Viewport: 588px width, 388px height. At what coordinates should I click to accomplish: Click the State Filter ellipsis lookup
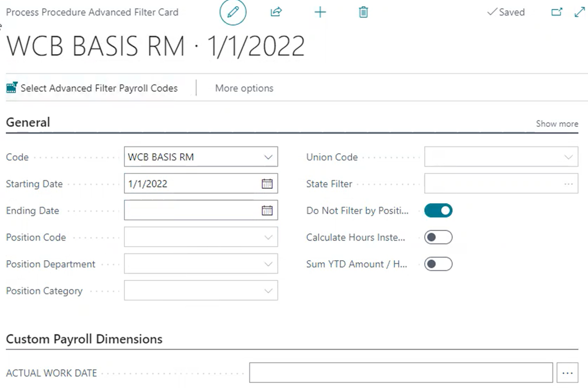click(568, 184)
